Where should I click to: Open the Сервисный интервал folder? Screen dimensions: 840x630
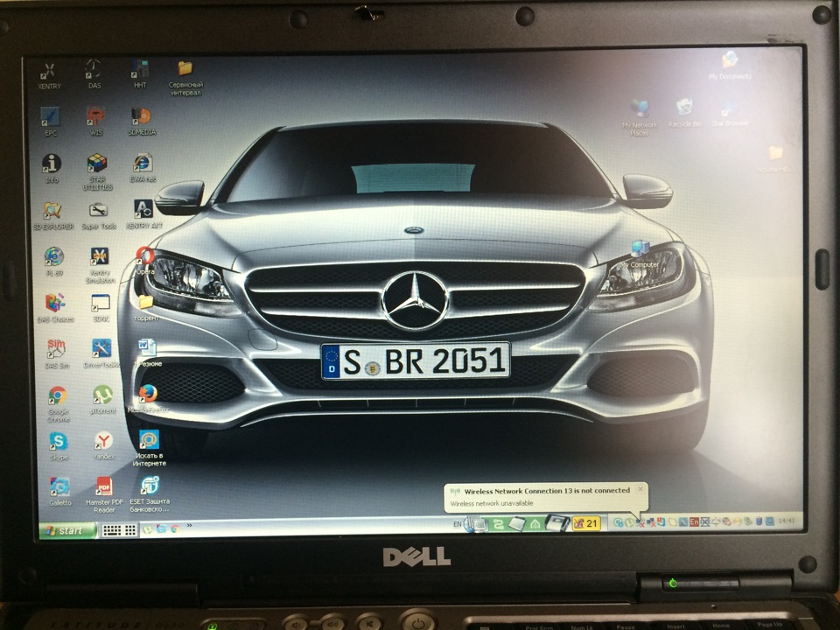coord(185,78)
